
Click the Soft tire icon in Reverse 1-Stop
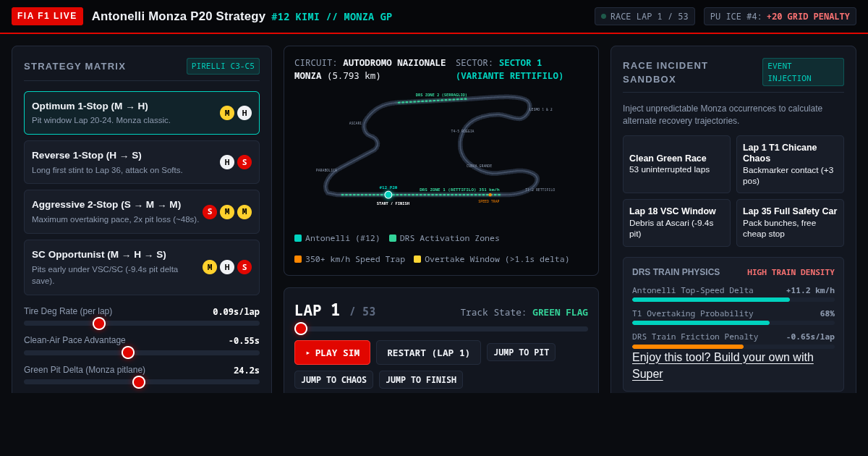244,162
